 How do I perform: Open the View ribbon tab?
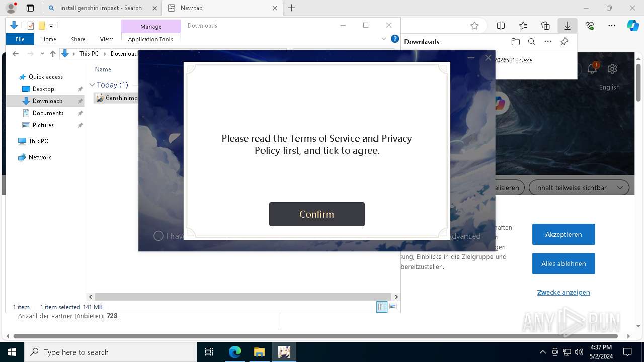(106, 39)
